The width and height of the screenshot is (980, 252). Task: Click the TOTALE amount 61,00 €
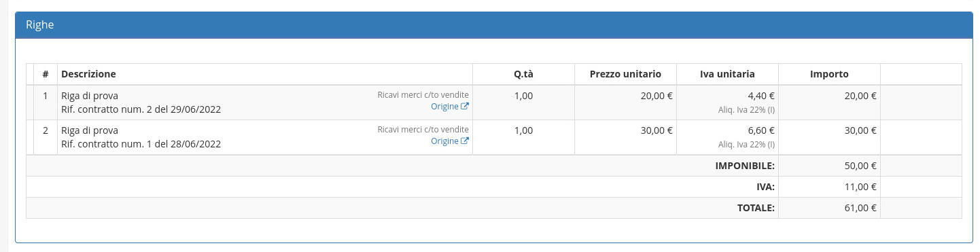click(860, 208)
